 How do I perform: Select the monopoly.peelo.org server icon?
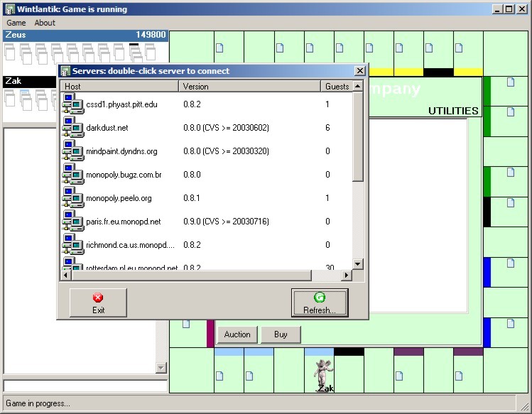click(72, 197)
